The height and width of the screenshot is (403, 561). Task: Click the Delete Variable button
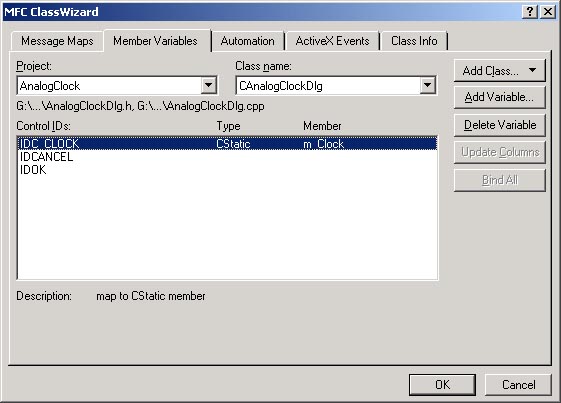click(x=499, y=125)
